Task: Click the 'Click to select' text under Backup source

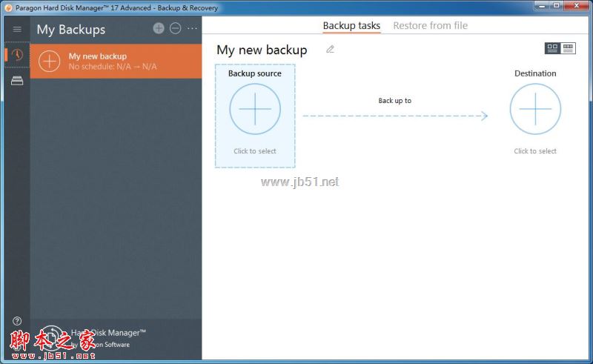Action: (255, 151)
